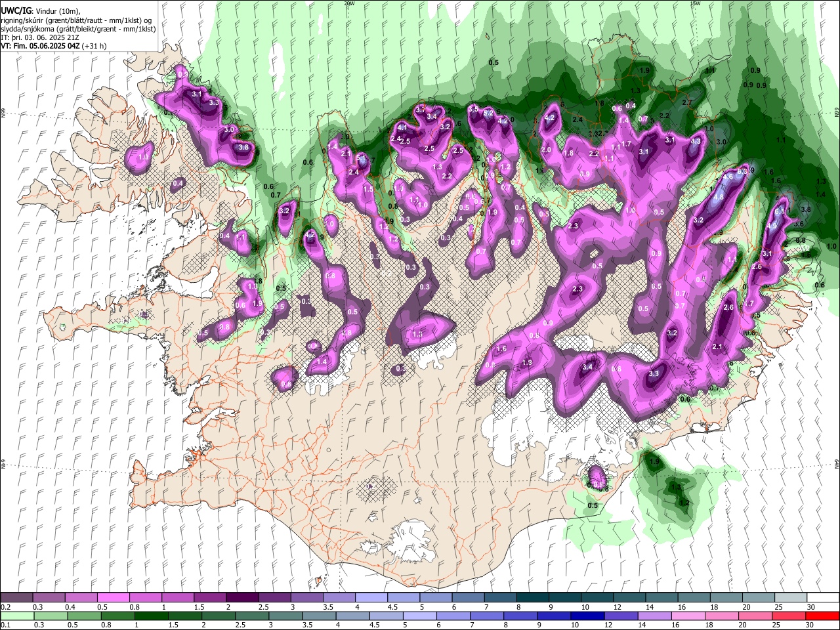
Task: Select the snow legend swatch labeled 1.5
Action: click(x=209, y=598)
